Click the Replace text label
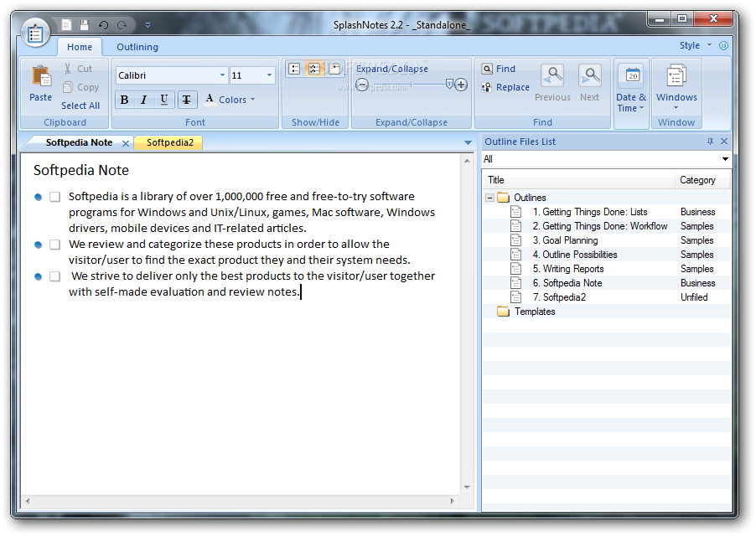 [512, 87]
